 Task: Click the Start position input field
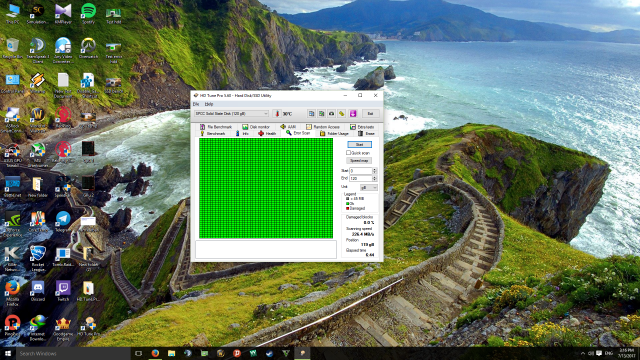360,171
